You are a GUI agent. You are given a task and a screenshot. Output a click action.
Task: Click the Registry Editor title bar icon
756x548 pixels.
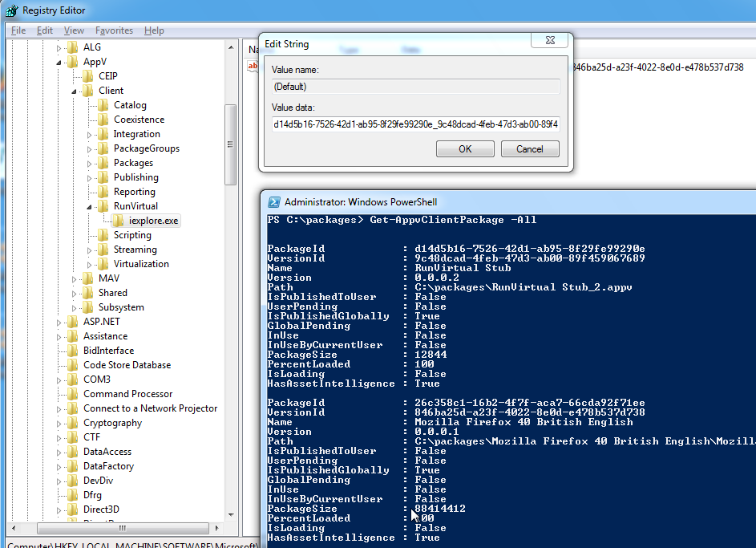pyautogui.click(x=11, y=10)
